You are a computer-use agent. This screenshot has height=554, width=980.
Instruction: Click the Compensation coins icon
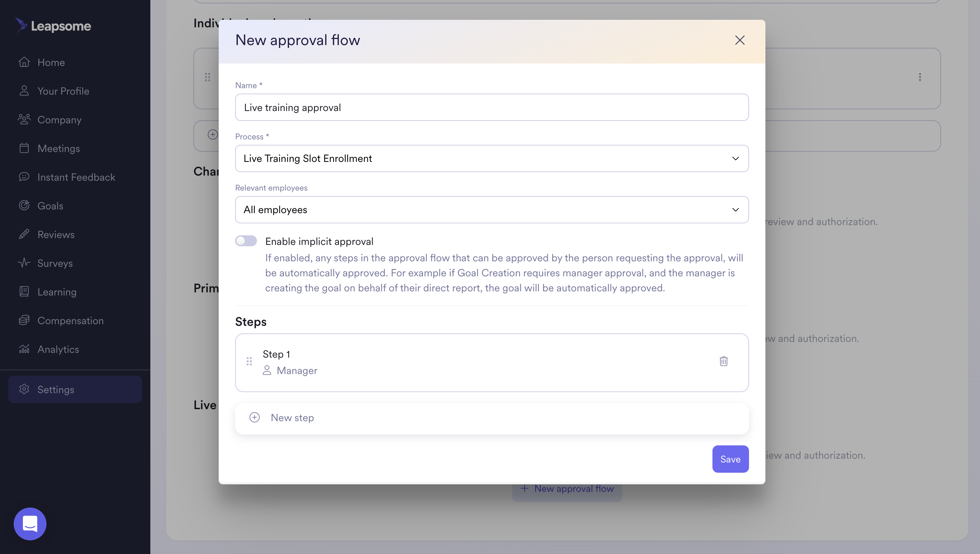[x=24, y=320]
